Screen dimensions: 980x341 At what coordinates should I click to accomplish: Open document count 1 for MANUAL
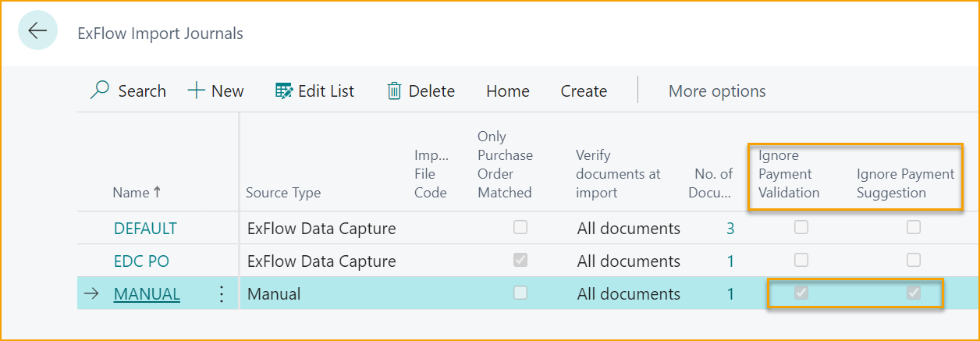click(x=731, y=294)
